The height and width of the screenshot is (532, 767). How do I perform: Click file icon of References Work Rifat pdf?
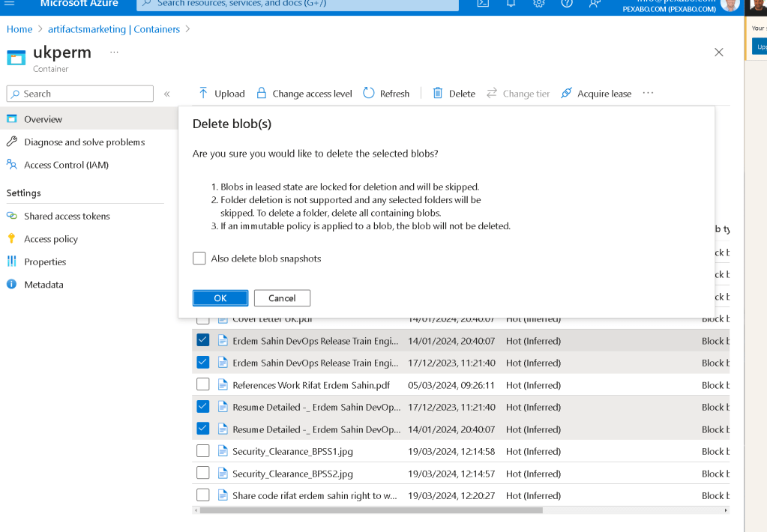point(223,385)
